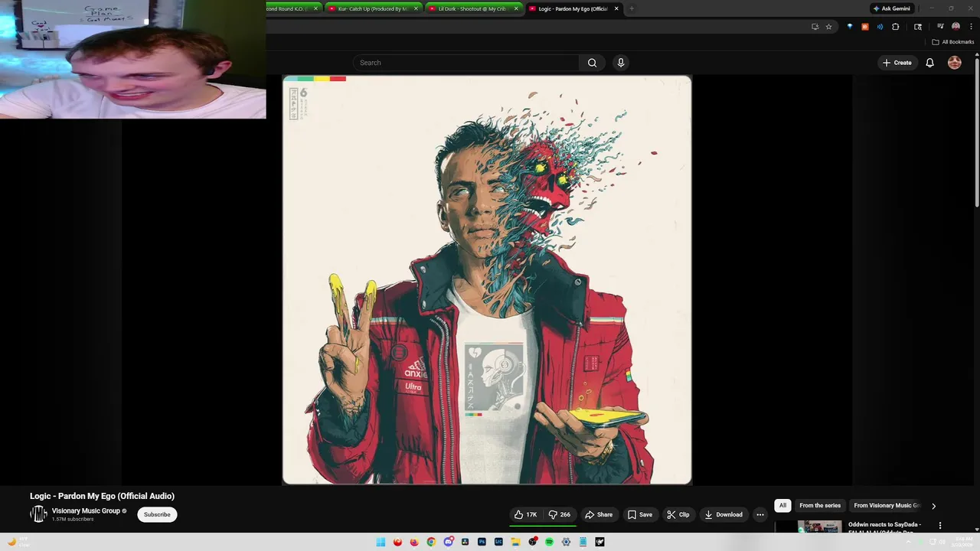This screenshot has width=980, height=551.
Task: Open Photoshop from the taskbar
Action: [482, 542]
